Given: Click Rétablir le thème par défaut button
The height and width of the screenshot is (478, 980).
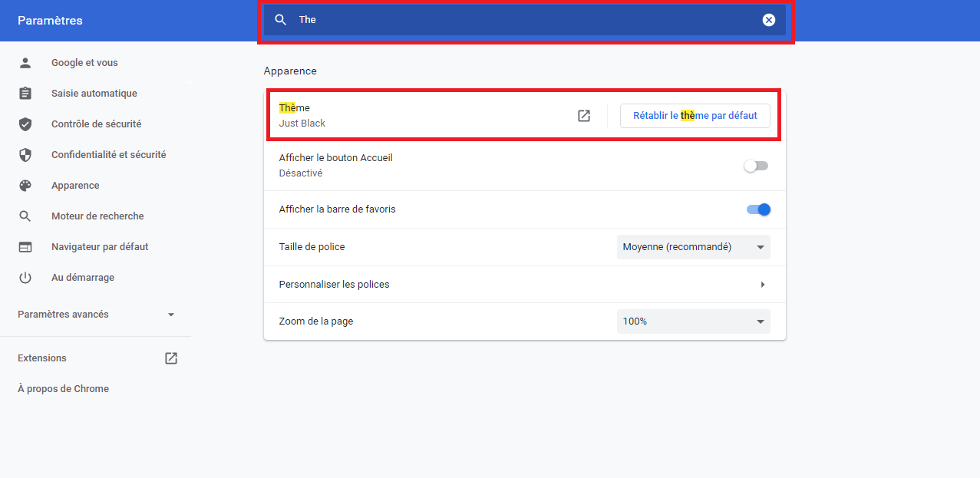Looking at the screenshot, I should click(695, 116).
